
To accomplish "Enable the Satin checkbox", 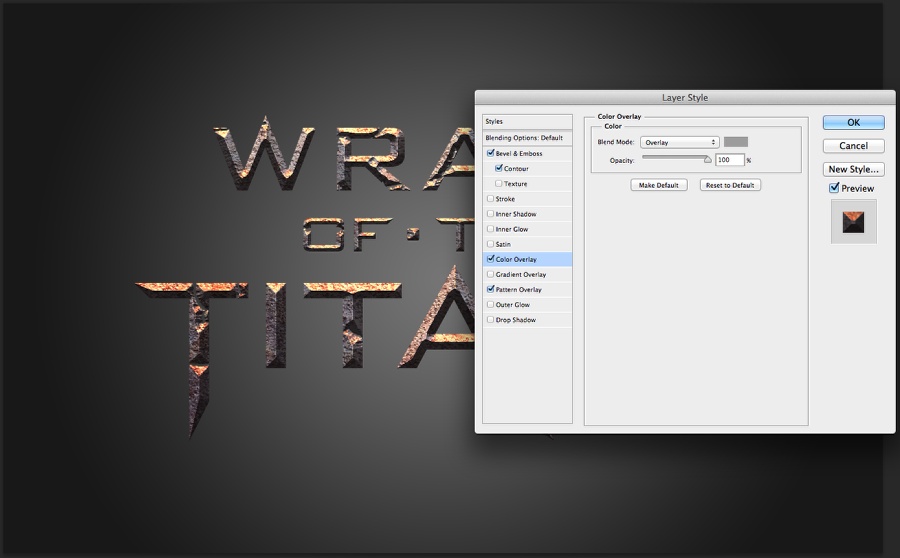I will point(490,244).
